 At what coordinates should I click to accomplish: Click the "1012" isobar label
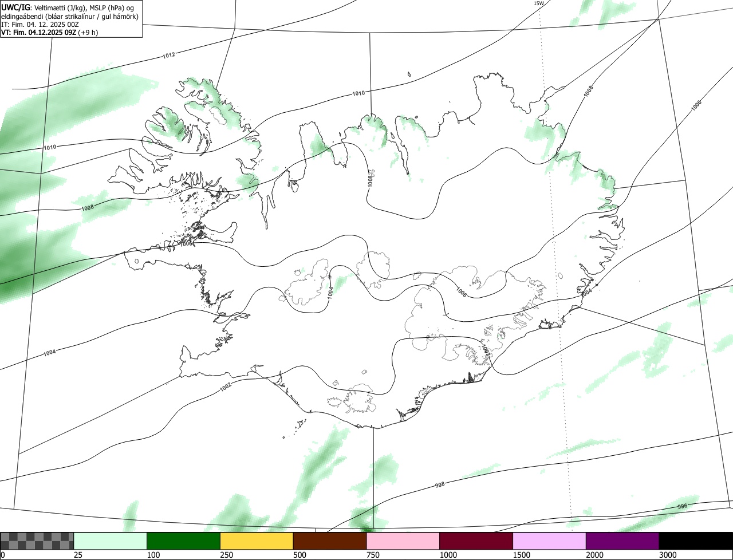(x=168, y=55)
